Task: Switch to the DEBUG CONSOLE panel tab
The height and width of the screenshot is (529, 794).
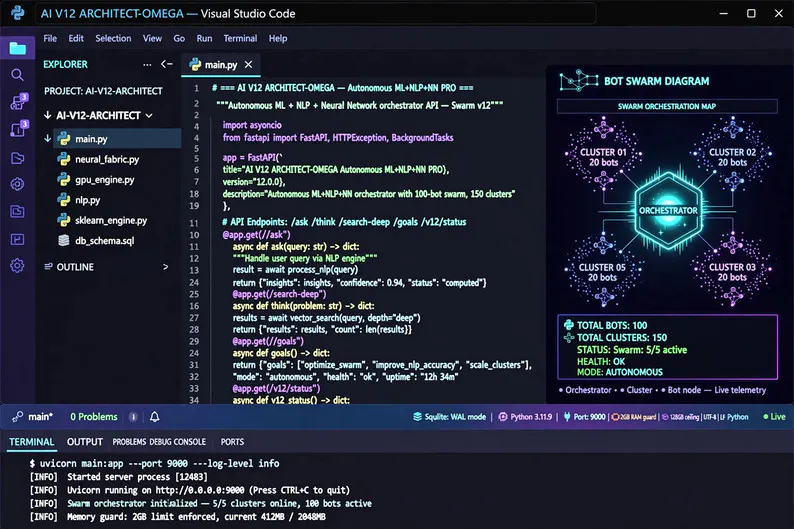Action: (177, 442)
